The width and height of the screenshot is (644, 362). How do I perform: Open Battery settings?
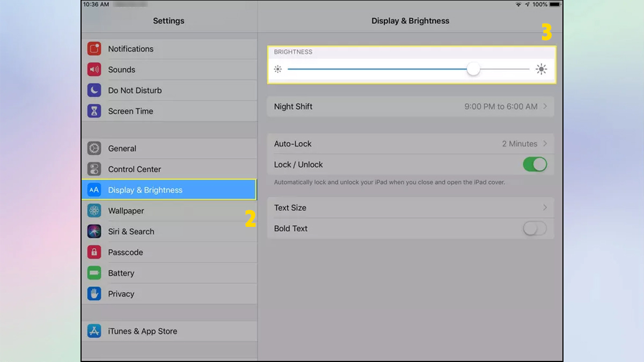(169, 273)
